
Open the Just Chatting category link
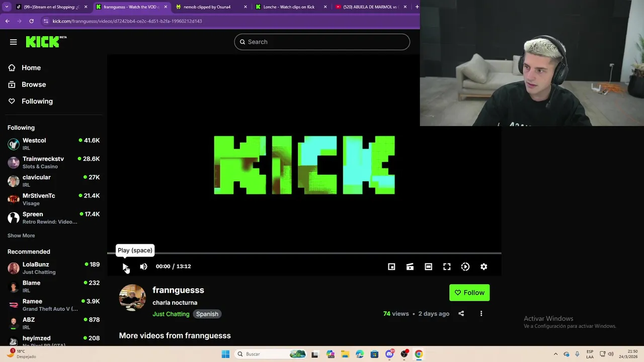[x=171, y=314]
